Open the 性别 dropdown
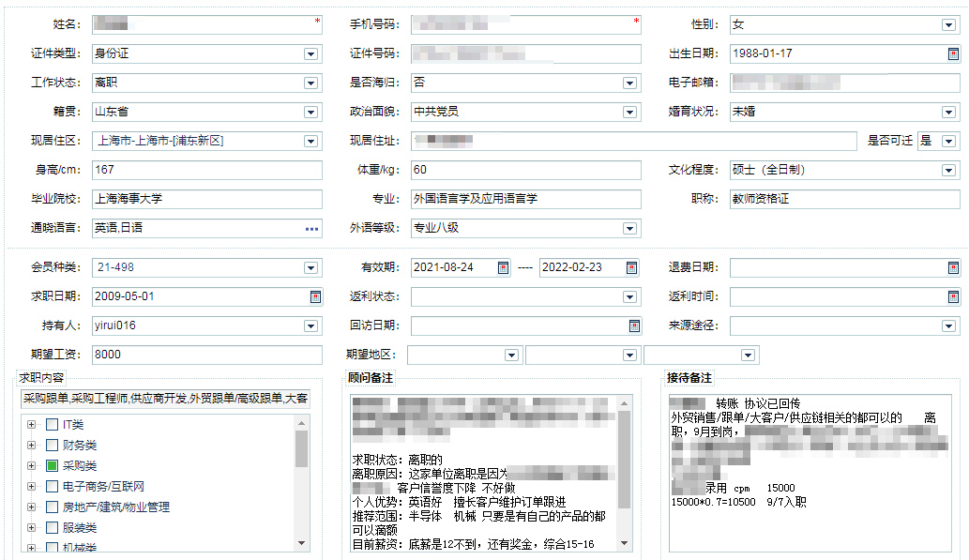 [948, 24]
